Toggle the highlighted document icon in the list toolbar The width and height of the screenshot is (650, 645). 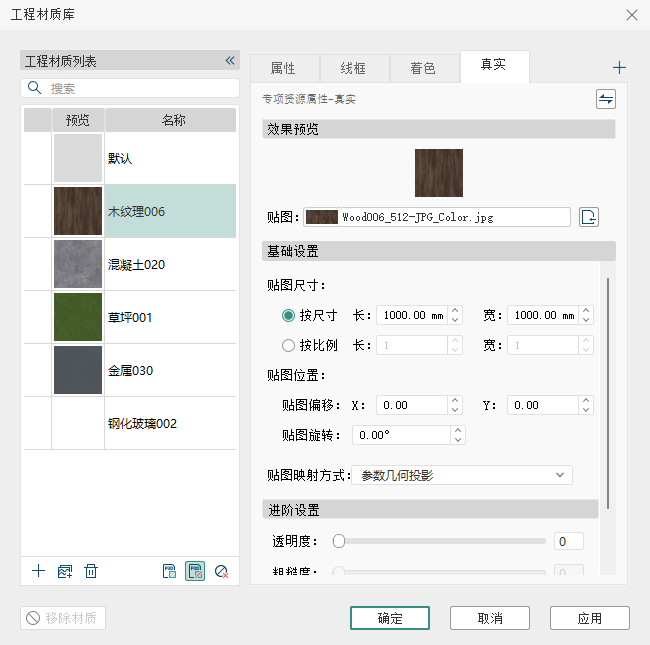(x=195, y=571)
